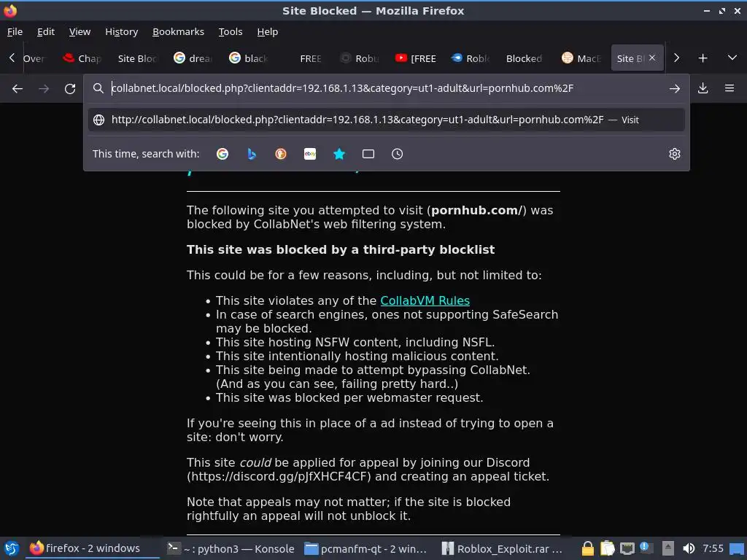The image size is (747, 560).
Task: Search this time with DuckDuckGo
Action: click(281, 154)
